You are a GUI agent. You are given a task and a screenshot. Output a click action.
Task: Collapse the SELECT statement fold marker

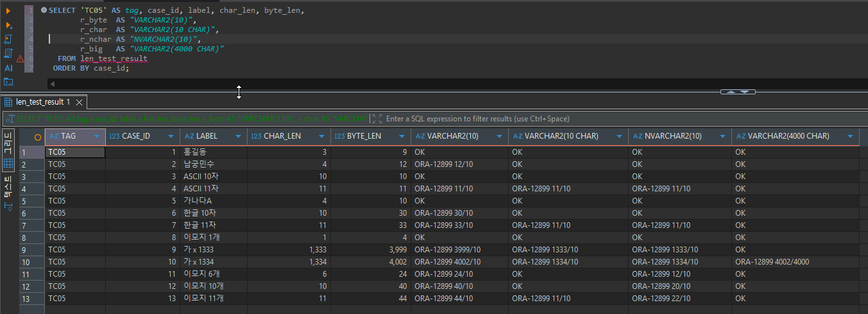tap(43, 11)
